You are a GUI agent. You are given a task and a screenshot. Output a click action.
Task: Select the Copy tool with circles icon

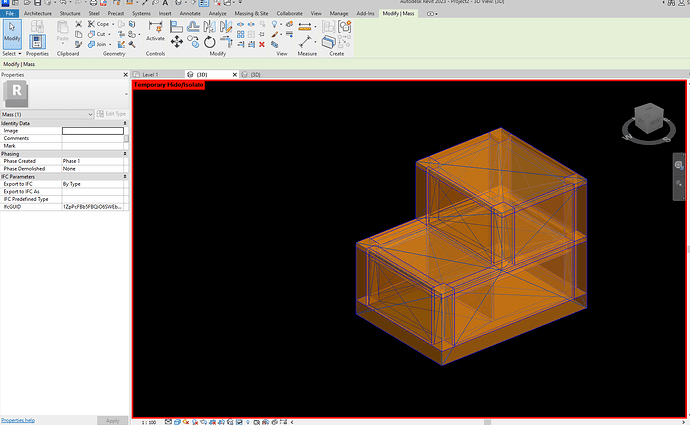tap(193, 41)
